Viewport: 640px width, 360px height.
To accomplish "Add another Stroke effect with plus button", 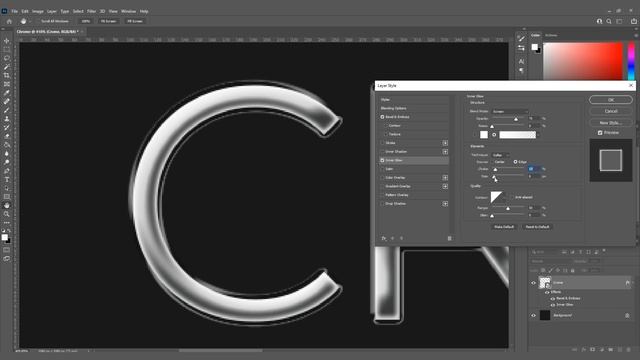I will pos(445,143).
